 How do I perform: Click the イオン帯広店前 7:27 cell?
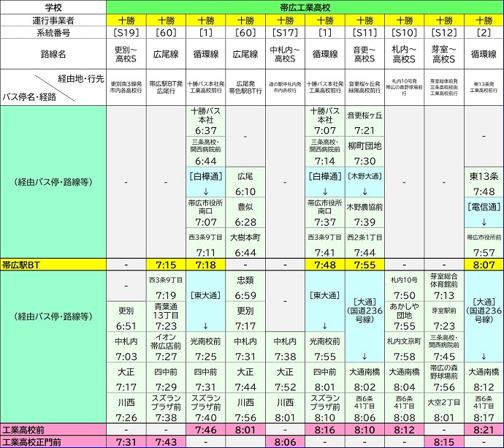167,347
